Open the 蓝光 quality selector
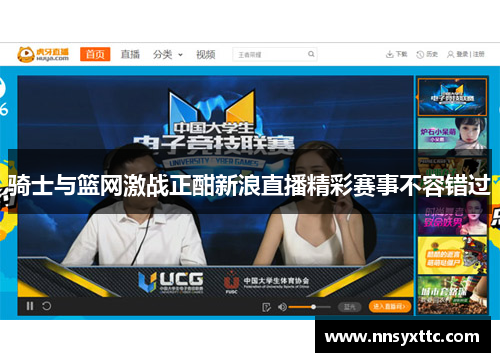 (349, 307)
